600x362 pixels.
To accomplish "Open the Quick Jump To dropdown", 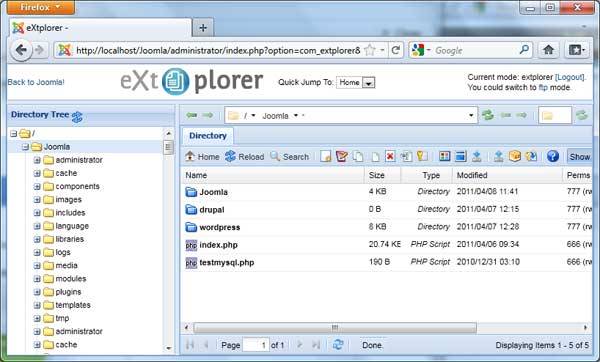I will tap(368, 83).
